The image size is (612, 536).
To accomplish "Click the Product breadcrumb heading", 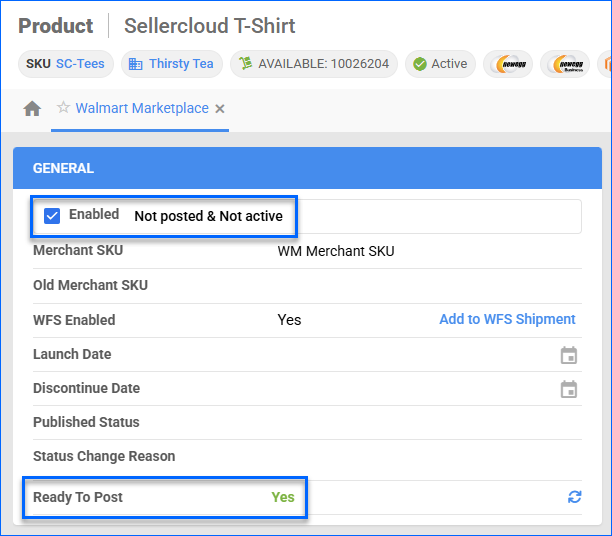I will [x=56, y=26].
